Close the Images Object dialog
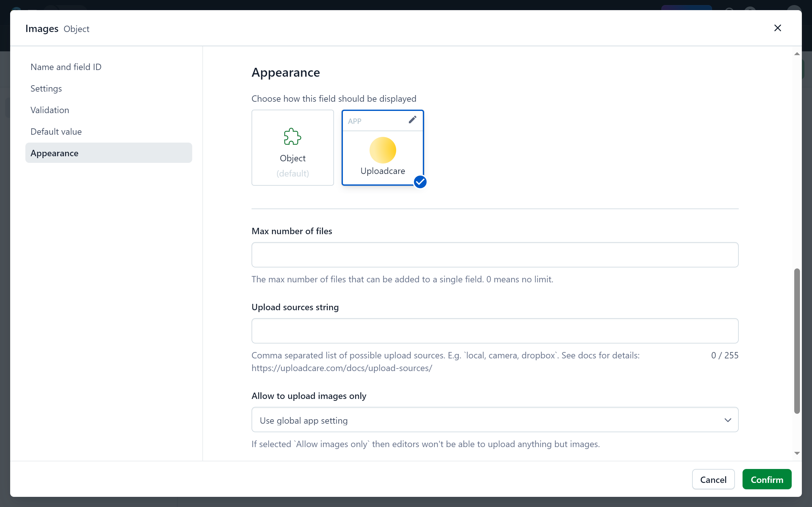812x507 pixels. click(777, 28)
